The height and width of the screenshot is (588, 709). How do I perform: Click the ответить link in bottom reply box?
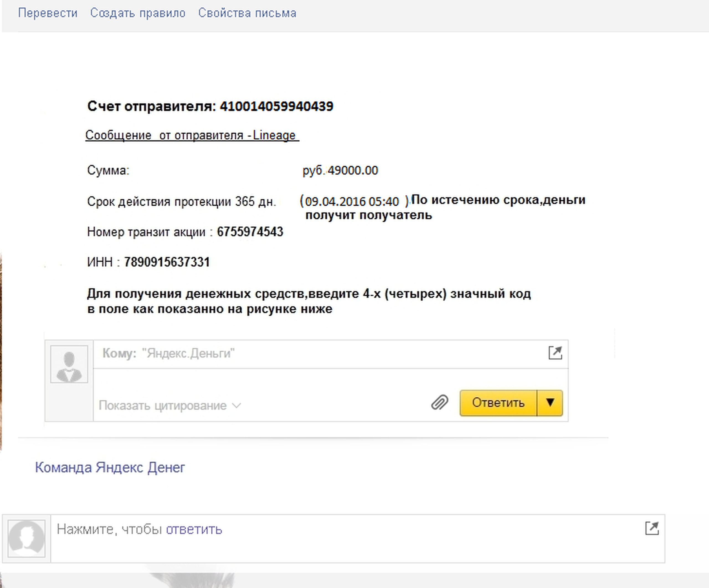pos(194,529)
